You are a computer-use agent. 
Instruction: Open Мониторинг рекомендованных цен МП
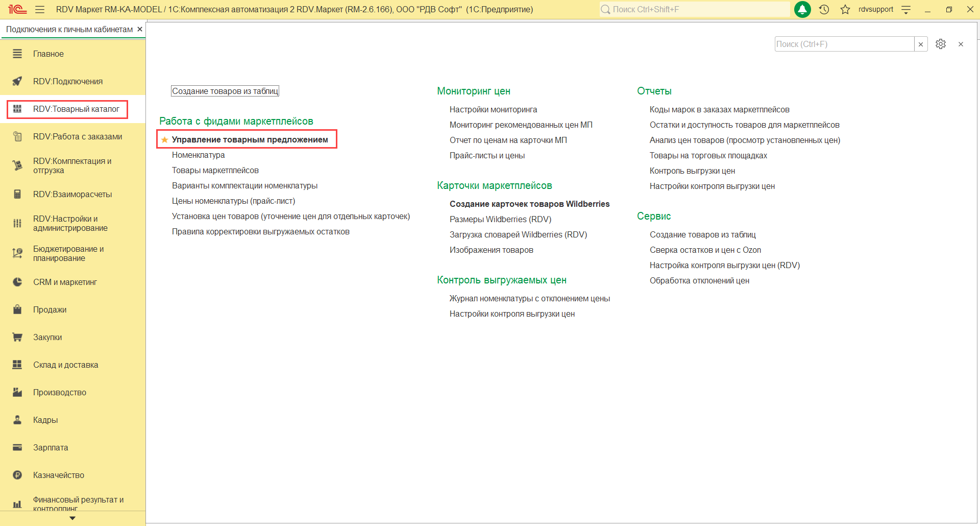(x=521, y=125)
